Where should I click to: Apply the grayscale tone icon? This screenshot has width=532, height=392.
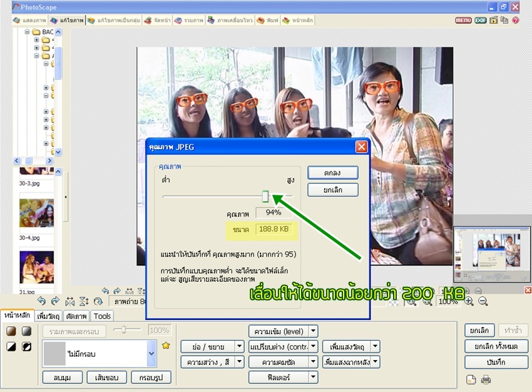pyautogui.click(x=27, y=331)
